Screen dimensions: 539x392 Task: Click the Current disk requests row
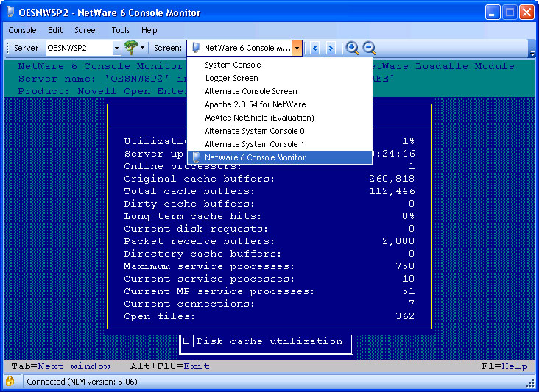tap(269, 229)
